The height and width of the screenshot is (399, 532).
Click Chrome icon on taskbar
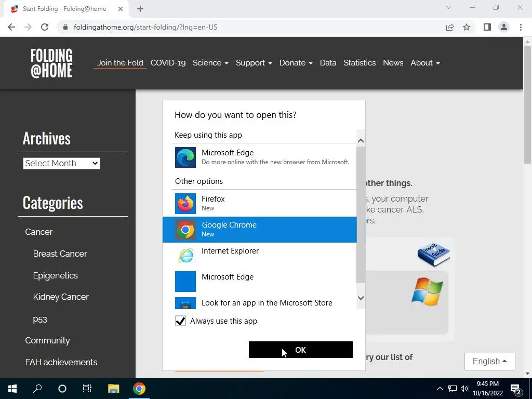tap(139, 389)
